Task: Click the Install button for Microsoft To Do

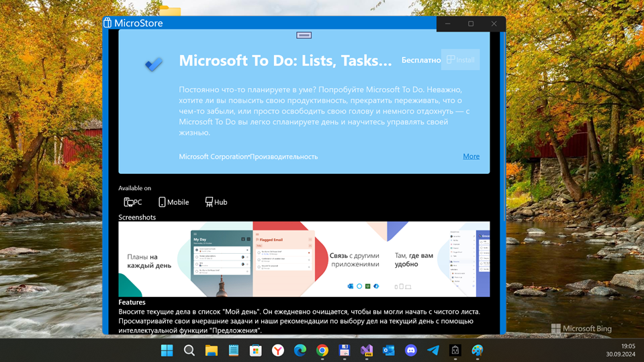Action: click(x=460, y=60)
